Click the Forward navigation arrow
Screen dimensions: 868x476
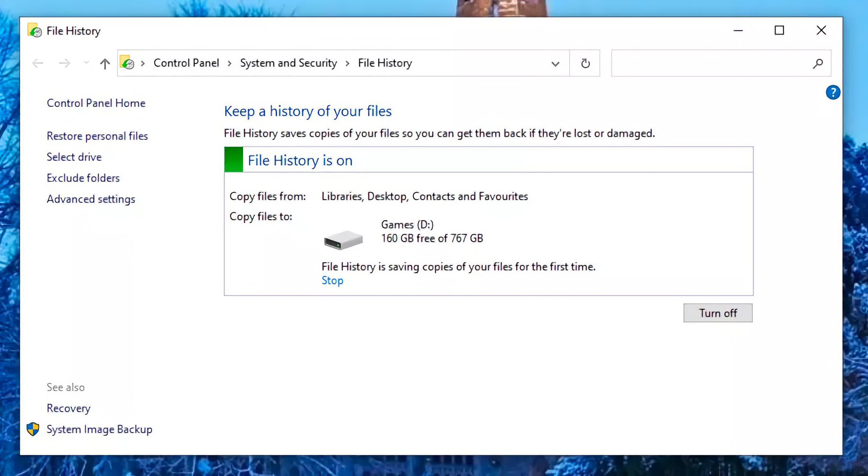[x=64, y=63]
